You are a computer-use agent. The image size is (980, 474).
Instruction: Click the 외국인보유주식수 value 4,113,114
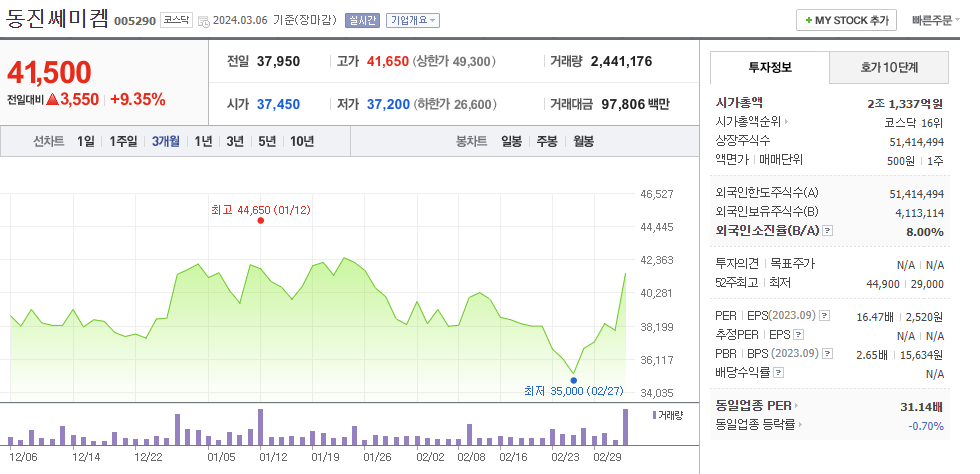point(919,213)
